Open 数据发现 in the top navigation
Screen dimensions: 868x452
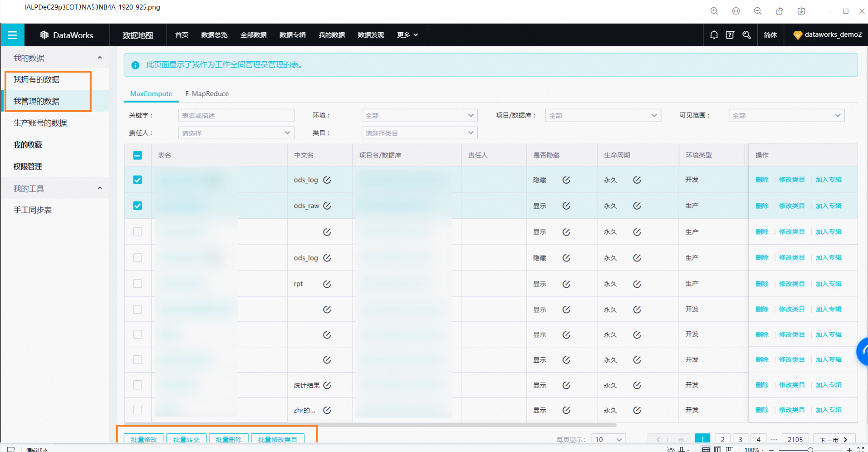[371, 35]
